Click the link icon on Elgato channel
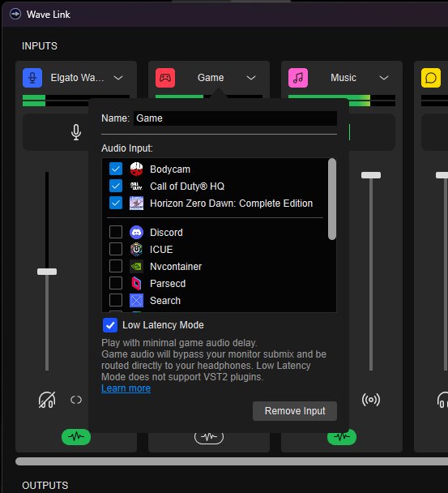 [76, 400]
